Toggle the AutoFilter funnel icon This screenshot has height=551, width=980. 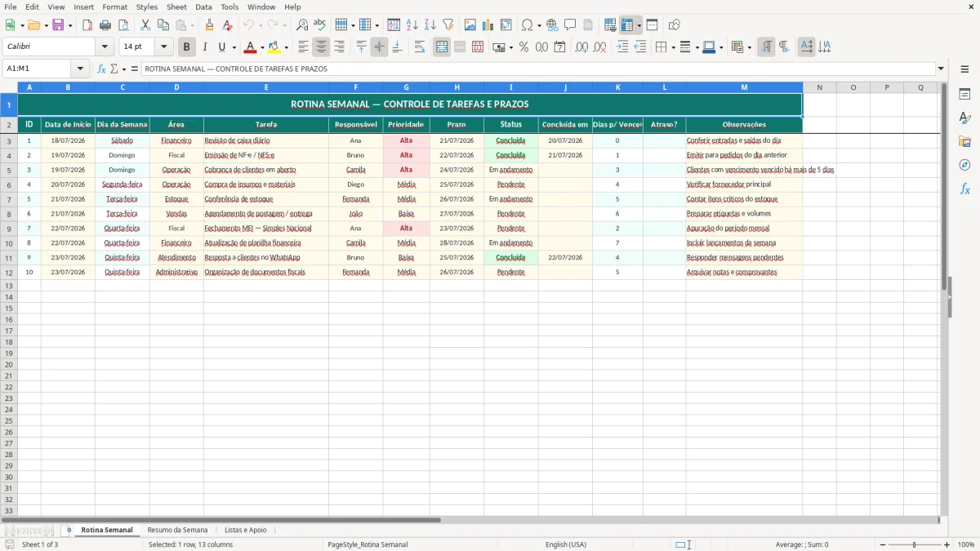[448, 25]
